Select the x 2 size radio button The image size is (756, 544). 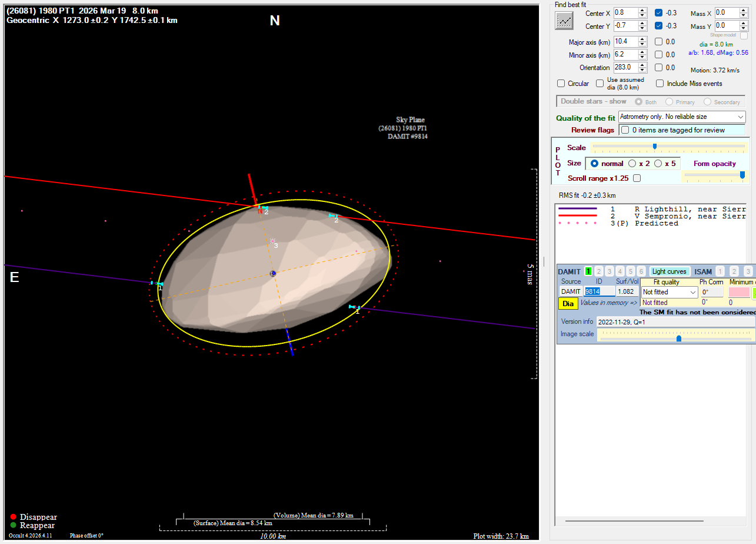tap(632, 164)
